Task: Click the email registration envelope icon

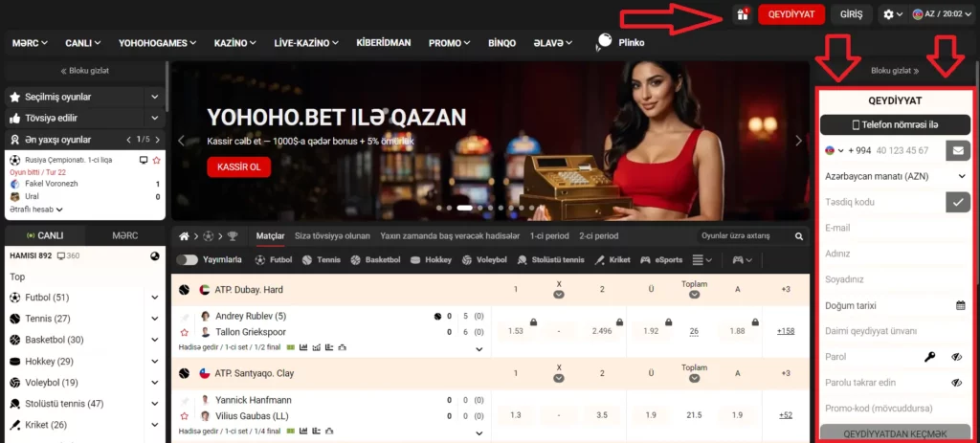Action: pos(957,150)
